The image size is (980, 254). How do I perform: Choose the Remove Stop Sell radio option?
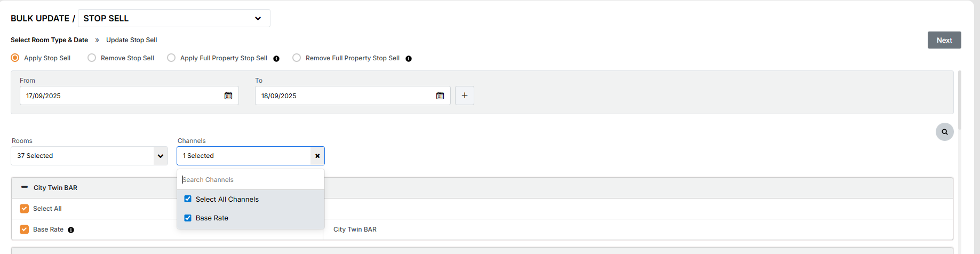click(x=92, y=58)
